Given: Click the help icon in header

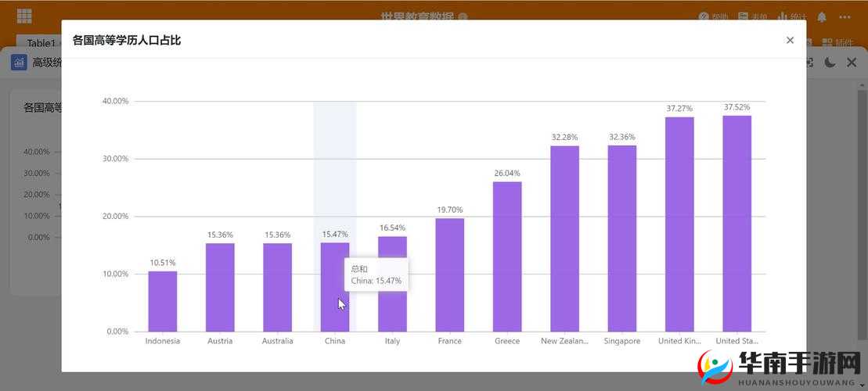Looking at the screenshot, I should click(704, 17).
